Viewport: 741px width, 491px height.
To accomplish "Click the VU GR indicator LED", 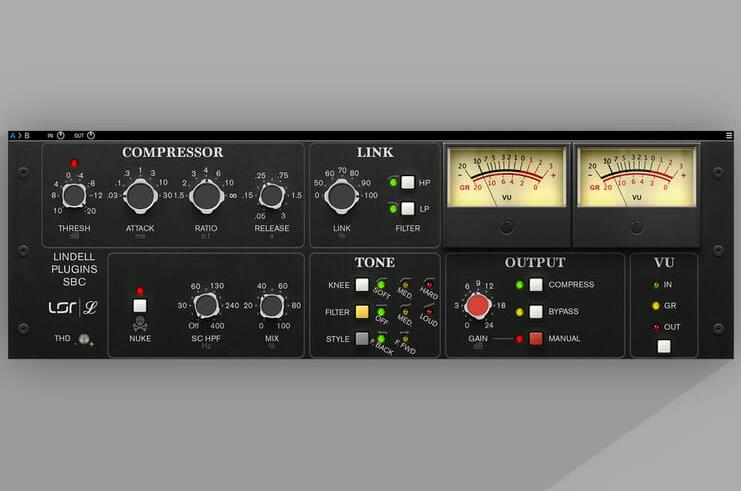I will pos(656,306).
